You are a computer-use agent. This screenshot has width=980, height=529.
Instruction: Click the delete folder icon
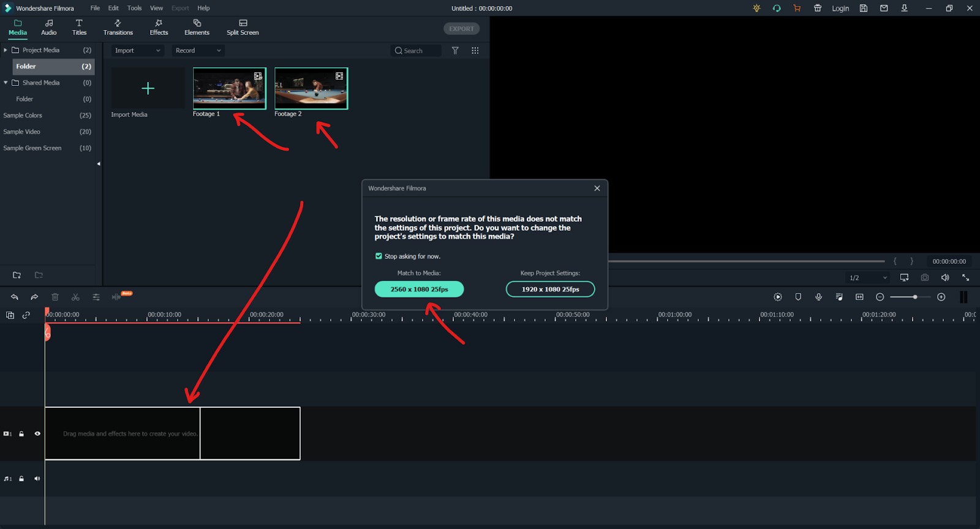39,276
